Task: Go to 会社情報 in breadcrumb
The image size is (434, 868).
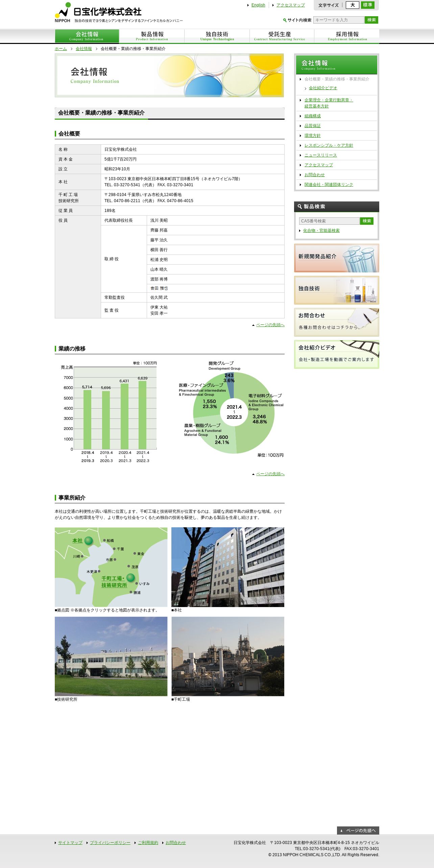Action: 84,49
